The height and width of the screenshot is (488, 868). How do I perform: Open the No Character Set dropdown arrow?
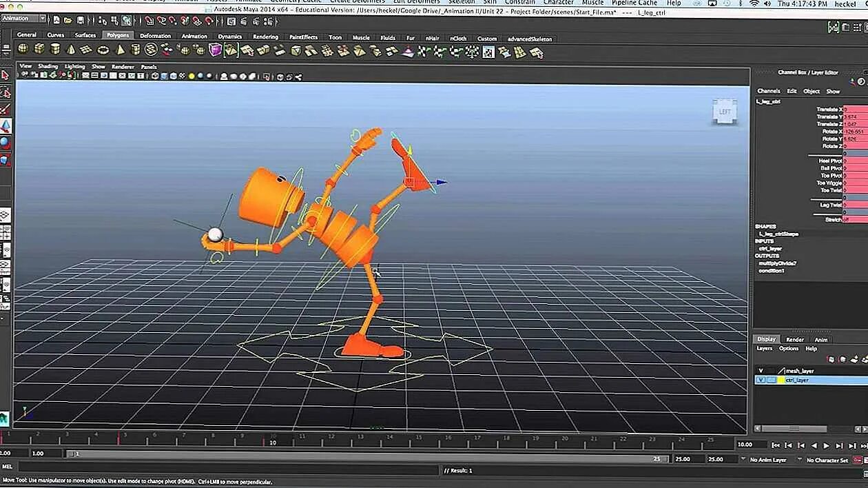pyautogui.click(x=800, y=458)
